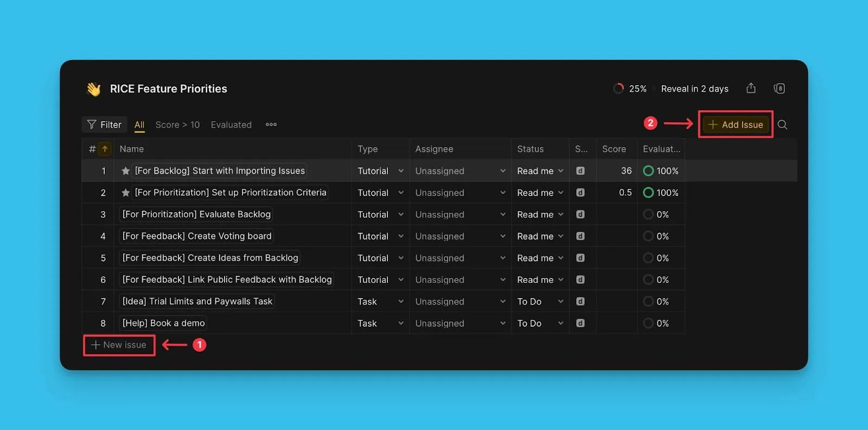Click the share/export icon in header
Viewport: 868px width, 430px height.
pyautogui.click(x=751, y=88)
